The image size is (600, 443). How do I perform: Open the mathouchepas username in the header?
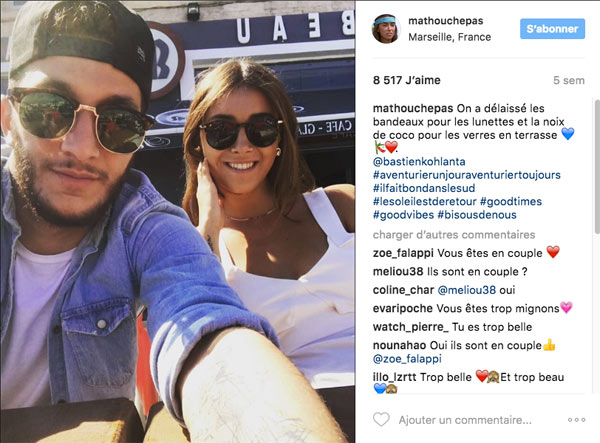(x=445, y=21)
